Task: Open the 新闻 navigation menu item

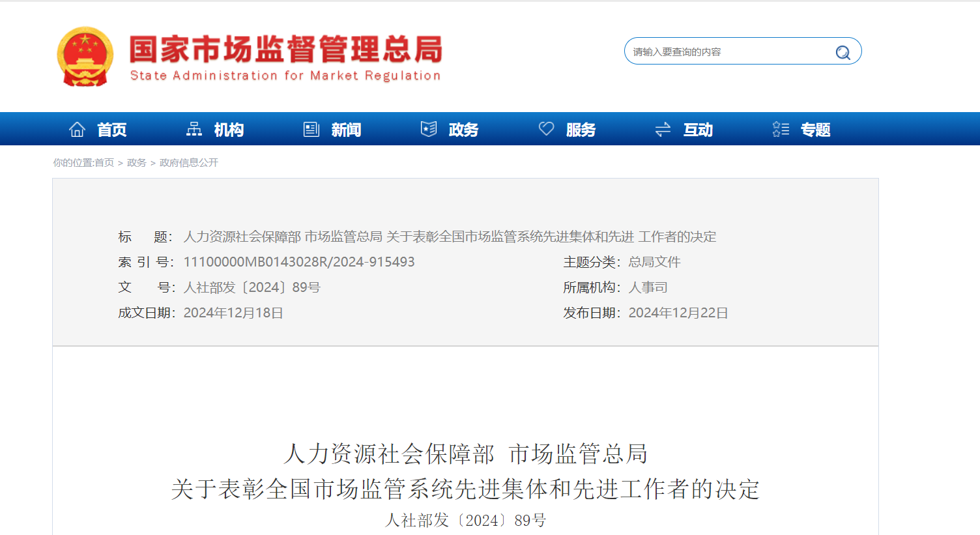Action: [x=346, y=130]
